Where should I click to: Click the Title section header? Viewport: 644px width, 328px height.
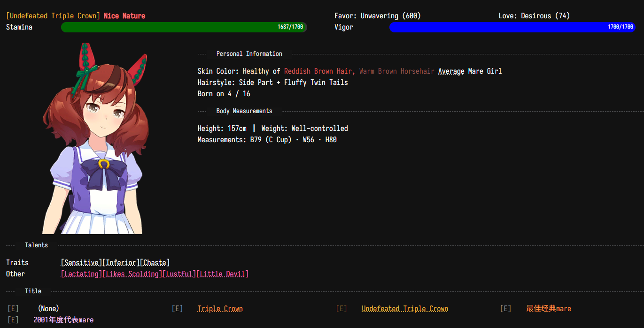pyautogui.click(x=33, y=291)
